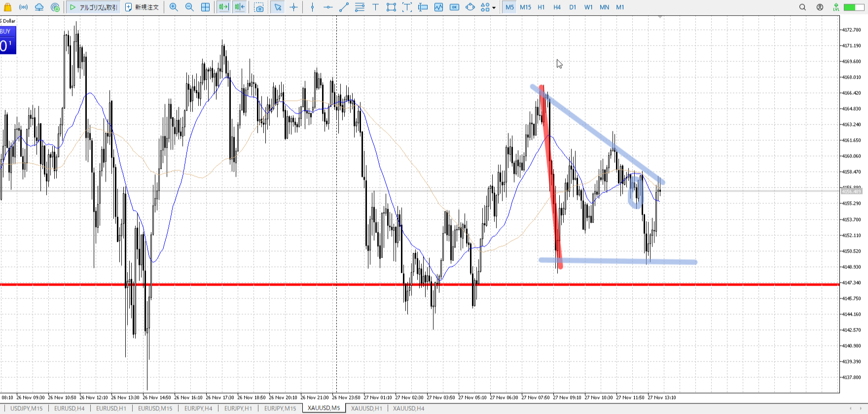Click the zoom in magnifier icon
The height and width of the screenshot is (414, 868).
[x=174, y=7]
